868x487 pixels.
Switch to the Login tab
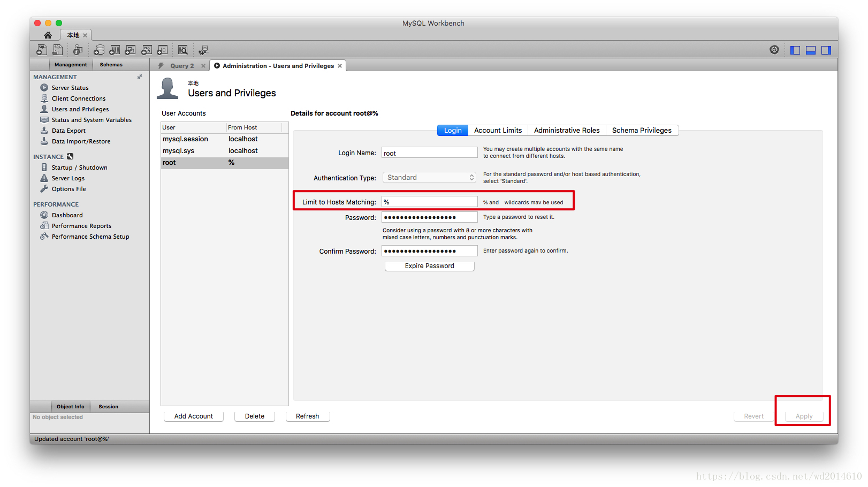pyautogui.click(x=453, y=131)
